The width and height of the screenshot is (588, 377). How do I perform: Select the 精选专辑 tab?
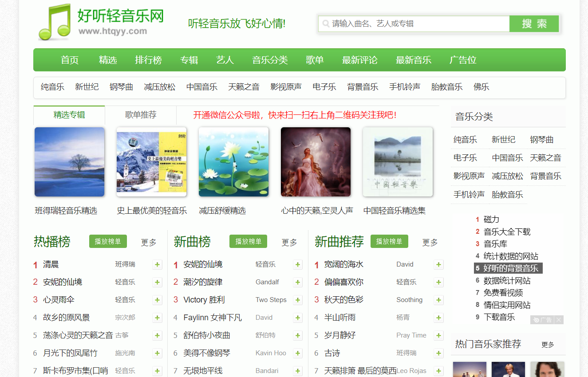coord(69,115)
